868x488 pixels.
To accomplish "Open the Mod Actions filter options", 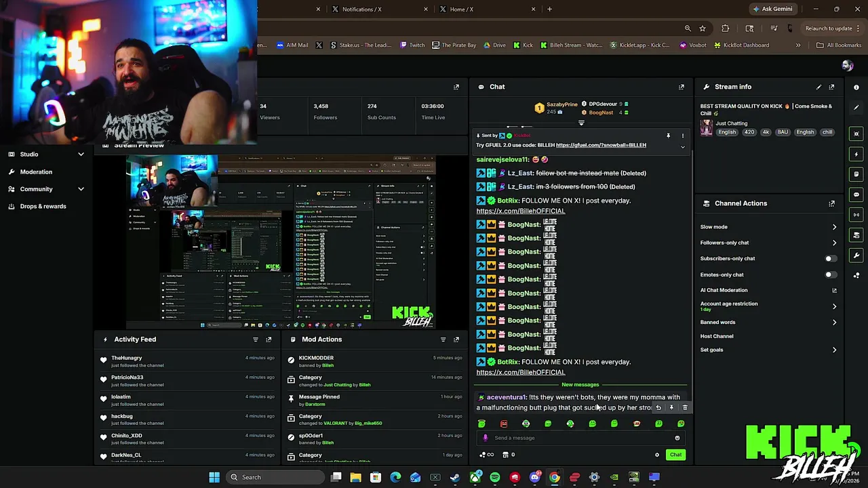I will coord(443,340).
